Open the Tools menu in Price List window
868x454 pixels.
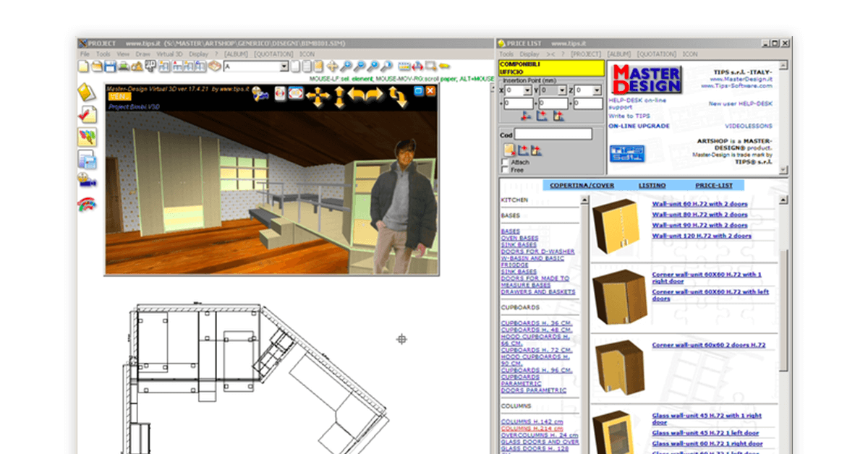pyautogui.click(x=506, y=54)
